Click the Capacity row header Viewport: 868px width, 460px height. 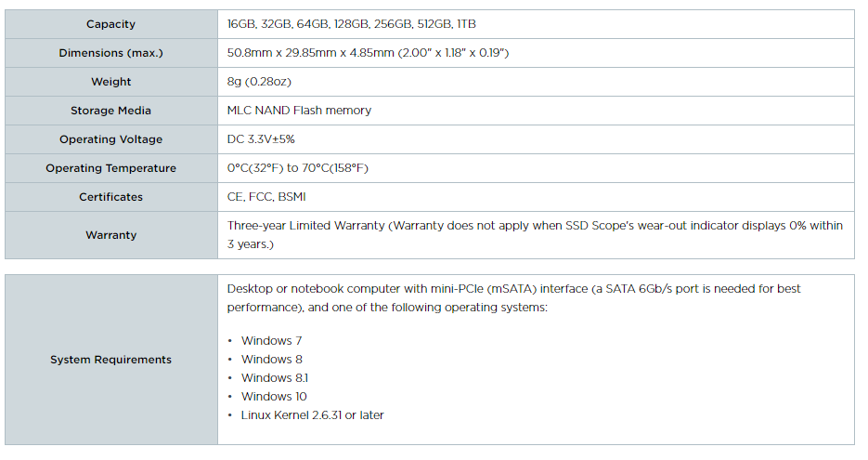pos(110,24)
